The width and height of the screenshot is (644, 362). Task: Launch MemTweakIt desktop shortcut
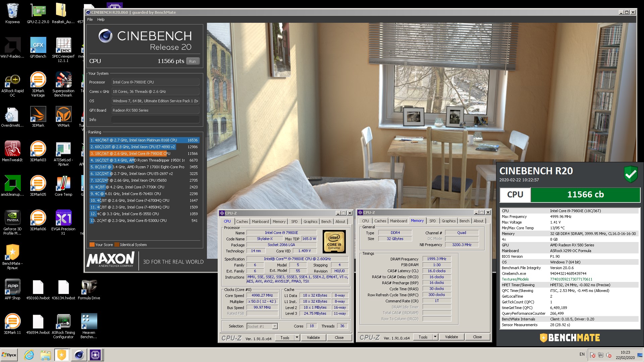point(12,152)
